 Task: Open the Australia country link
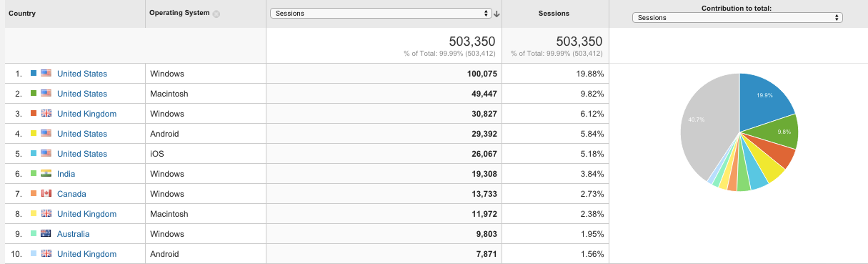coord(73,234)
